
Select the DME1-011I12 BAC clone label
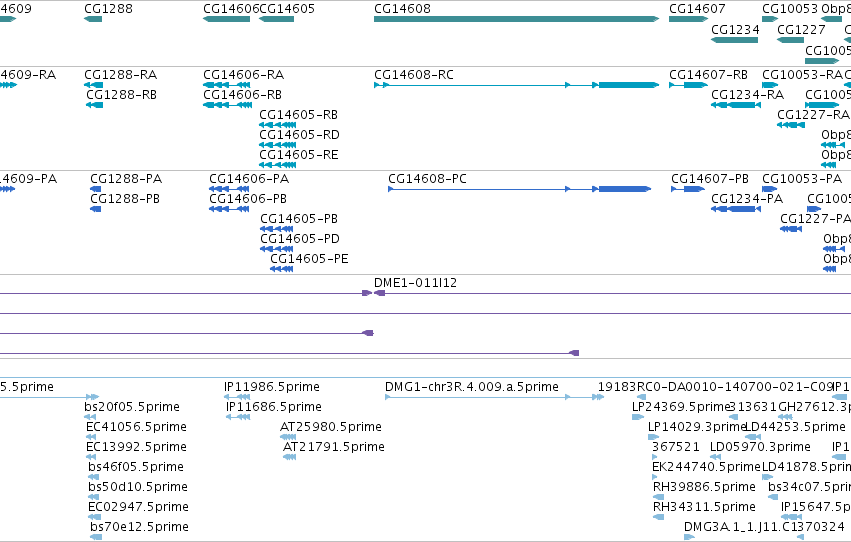pos(415,283)
